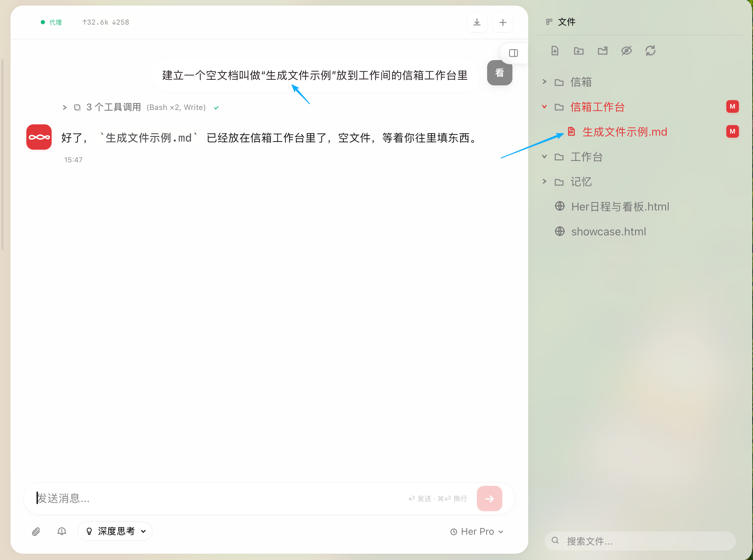Click the token count ↑32.6k ↓258

106,22
